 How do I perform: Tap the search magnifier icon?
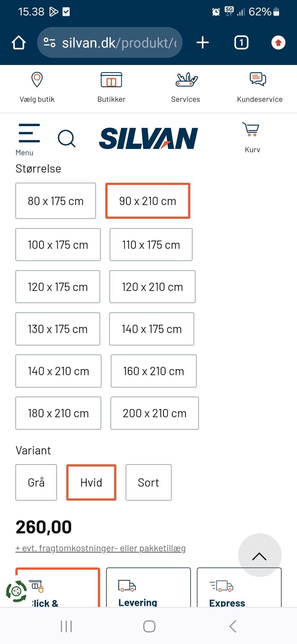tap(67, 138)
